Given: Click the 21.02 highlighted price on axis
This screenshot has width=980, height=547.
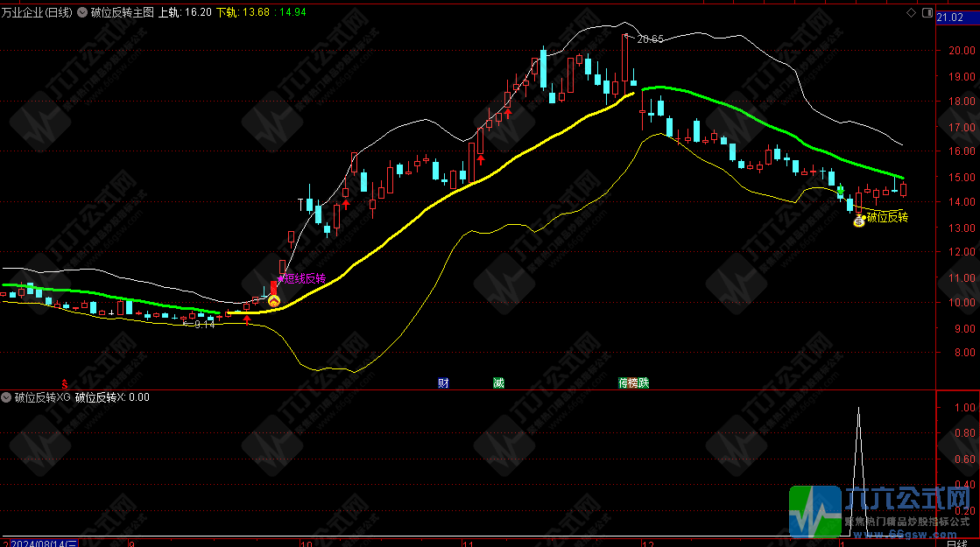Looking at the screenshot, I should coord(950,17).
